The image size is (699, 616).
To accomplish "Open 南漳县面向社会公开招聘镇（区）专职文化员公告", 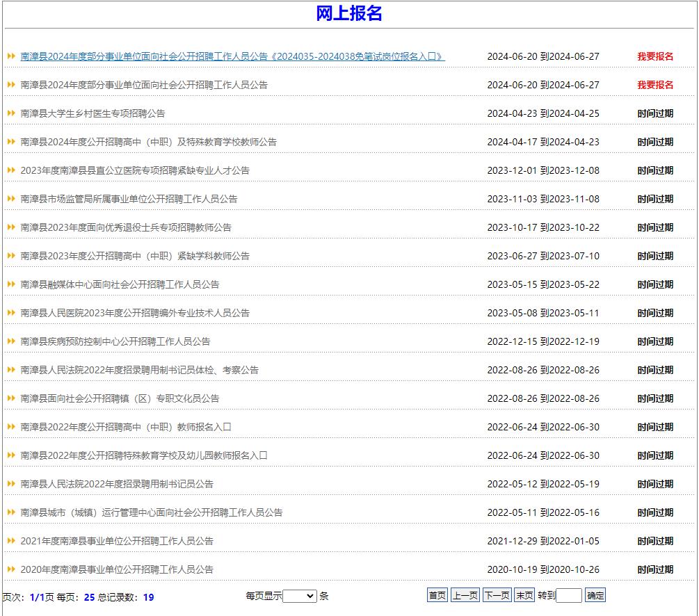I will tap(120, 399).
